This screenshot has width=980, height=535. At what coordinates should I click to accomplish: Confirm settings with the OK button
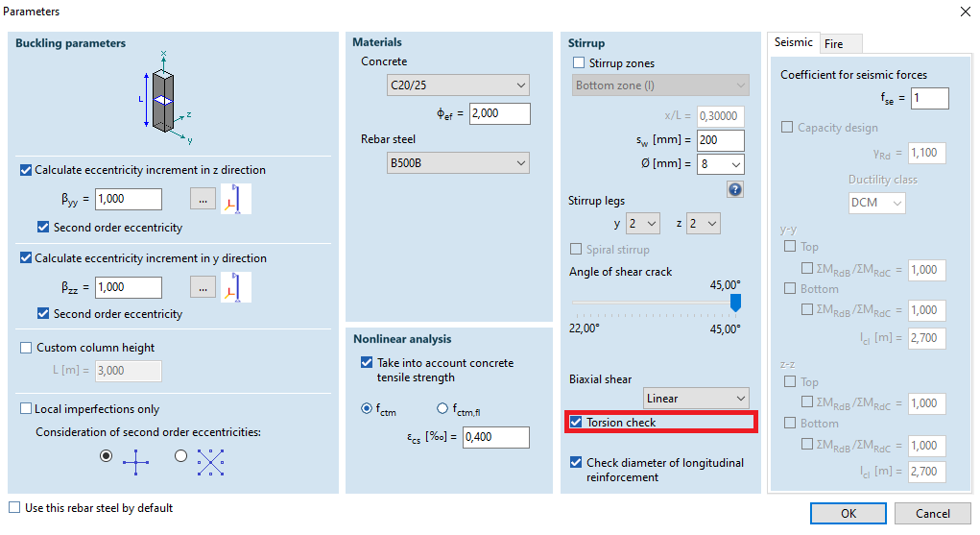[x=849, y=513]
